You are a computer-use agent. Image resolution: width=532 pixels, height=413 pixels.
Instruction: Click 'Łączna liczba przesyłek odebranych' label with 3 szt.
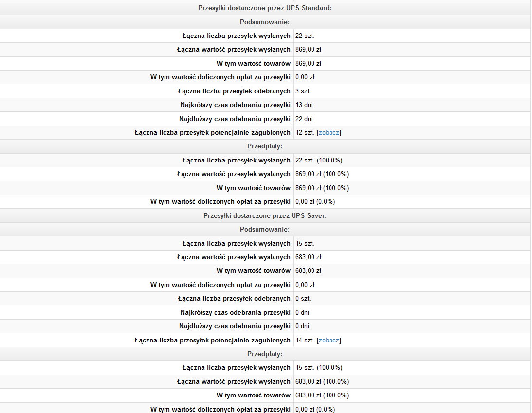click(x=234, y=91)
